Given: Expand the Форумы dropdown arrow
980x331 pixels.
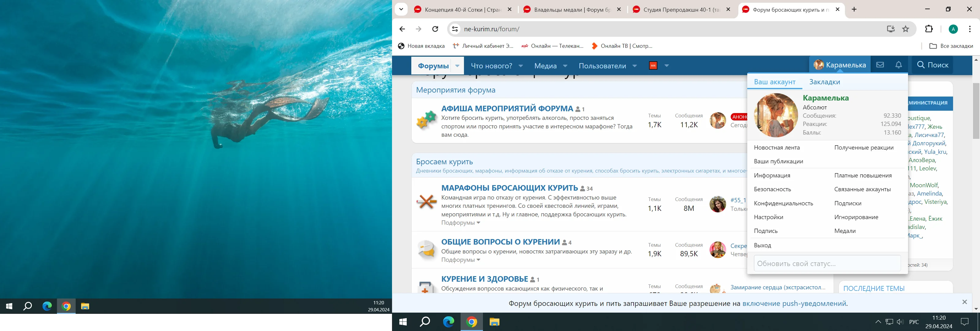Looking at the screenshot, I should coord(457,66).
